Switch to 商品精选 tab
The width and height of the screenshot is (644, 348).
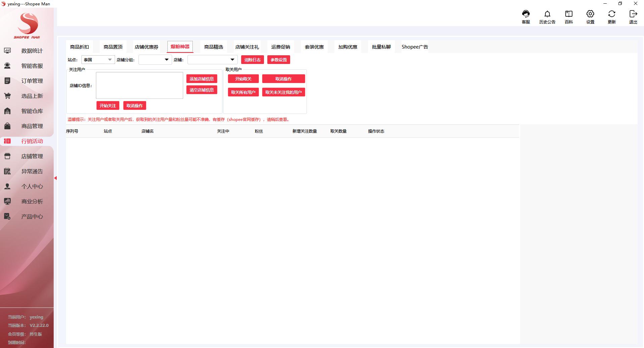(214, 47)
